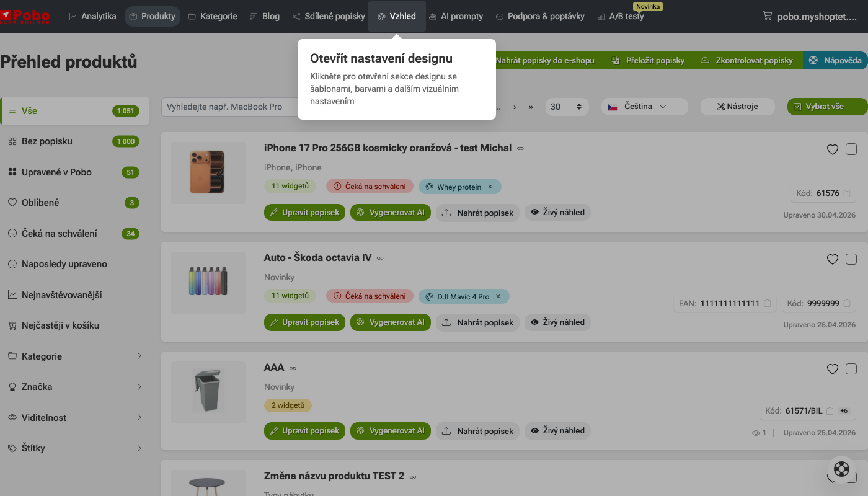Favorite the iPhone 17 Pro product
868x496 pixels.
coord(833,149)
